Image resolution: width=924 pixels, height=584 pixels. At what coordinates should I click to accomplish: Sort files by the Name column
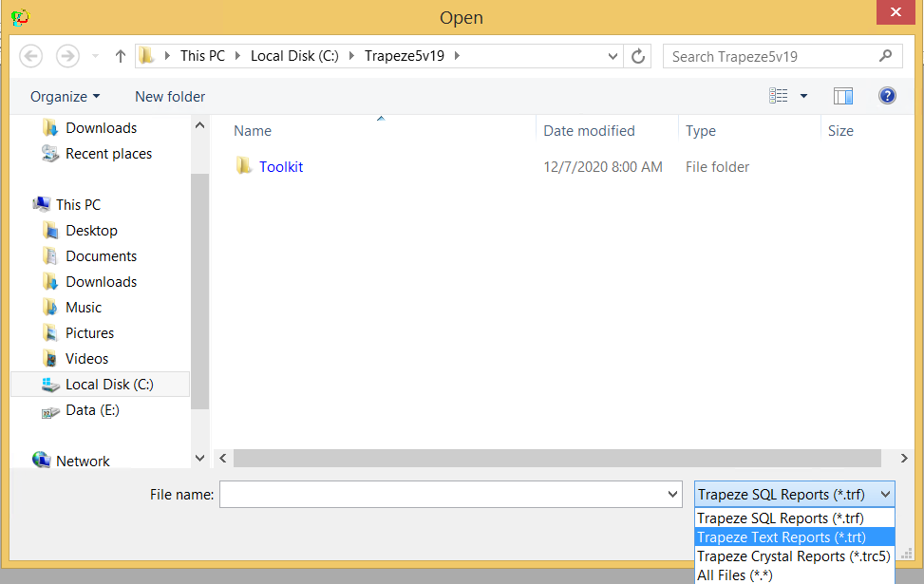(x=252, y=130)
